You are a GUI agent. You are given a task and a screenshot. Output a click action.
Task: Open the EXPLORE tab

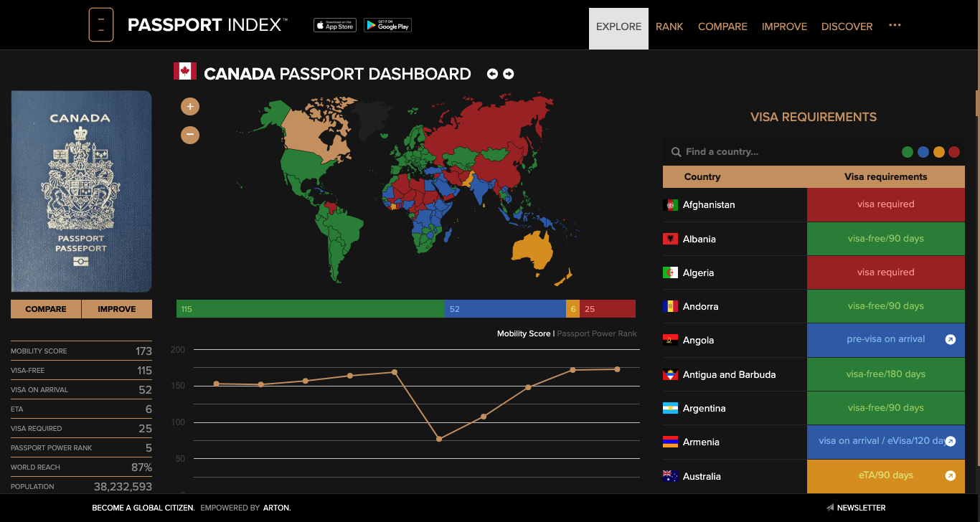[618, 29]
